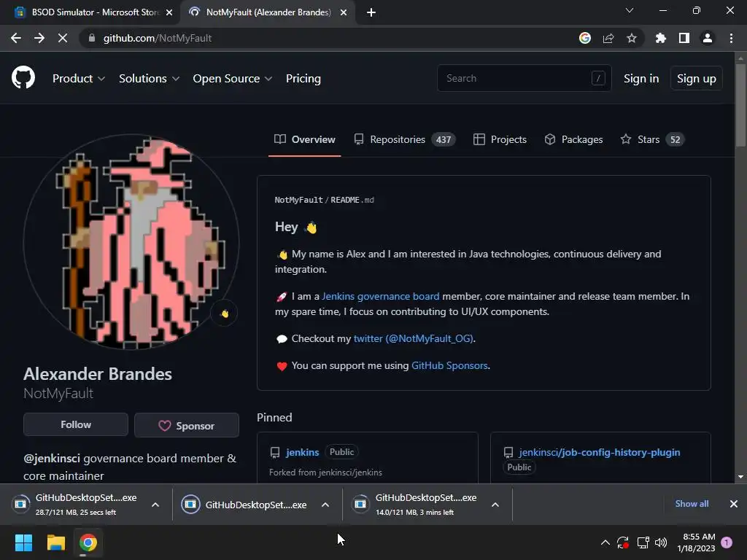747x560 pixels.
Task: Click Sign in
Action: pyautogui.click(x=641, y=79)
